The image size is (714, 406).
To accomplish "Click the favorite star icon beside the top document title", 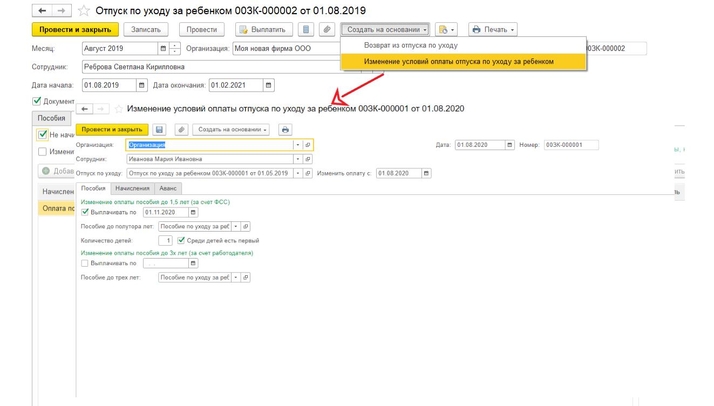I will [87, 10].
